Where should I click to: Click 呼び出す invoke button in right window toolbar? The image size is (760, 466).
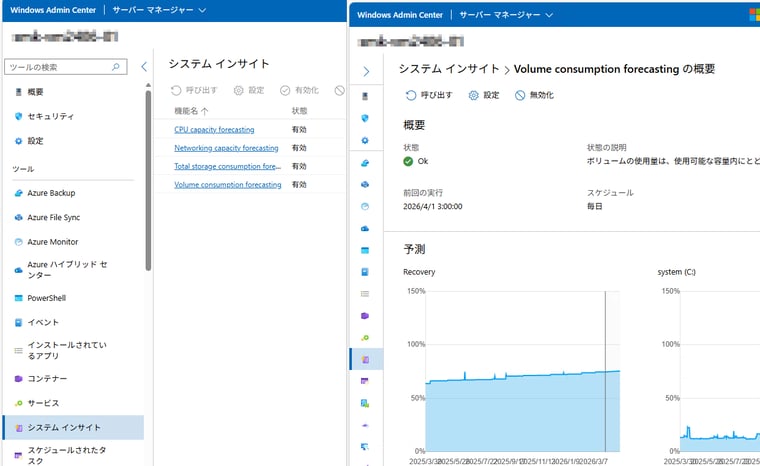click(x=429, y=95)
